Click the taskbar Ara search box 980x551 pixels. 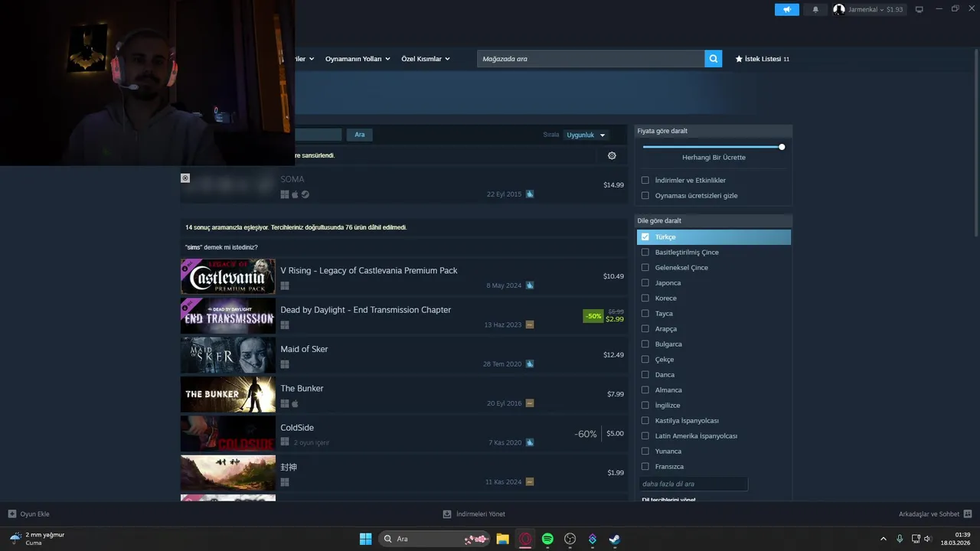(x=434, y=539)
